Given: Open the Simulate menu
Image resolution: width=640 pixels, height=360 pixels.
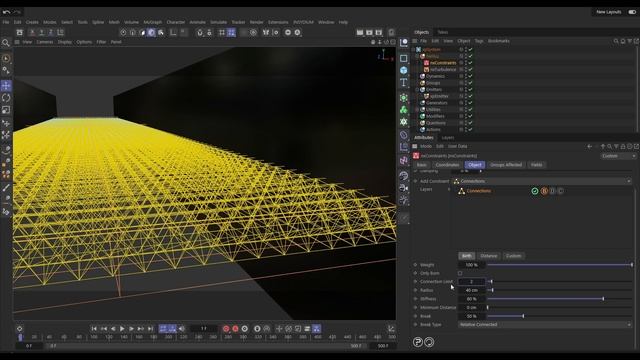Looking at the screenshot, I should coord(218,22).
